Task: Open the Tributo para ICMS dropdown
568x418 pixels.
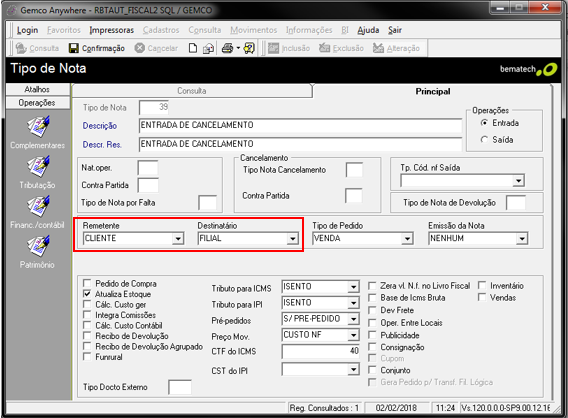Action: click(353, 287)
